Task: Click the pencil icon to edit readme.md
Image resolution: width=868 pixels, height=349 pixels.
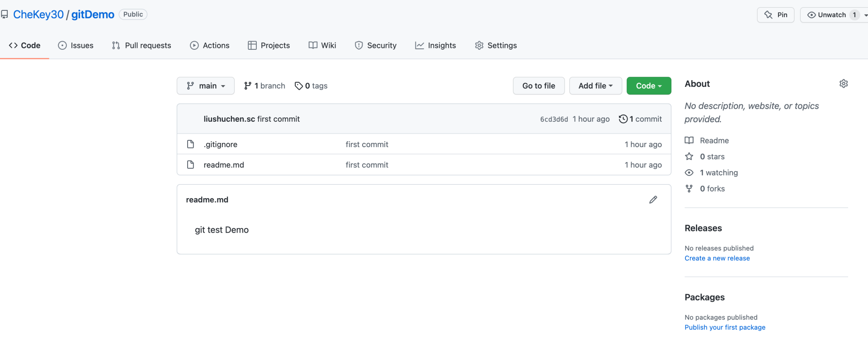Action: click(x=653, y=200)
